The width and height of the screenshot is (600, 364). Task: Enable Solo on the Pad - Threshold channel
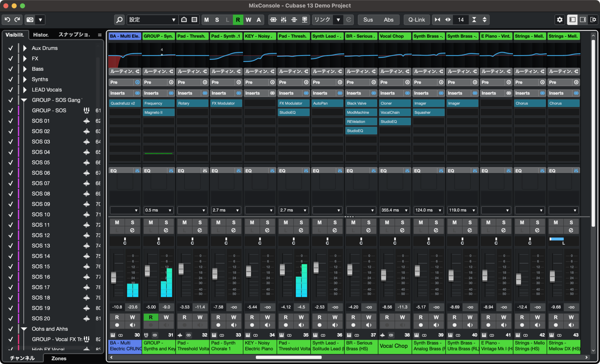pyautogui.click(x=200, y=222)
